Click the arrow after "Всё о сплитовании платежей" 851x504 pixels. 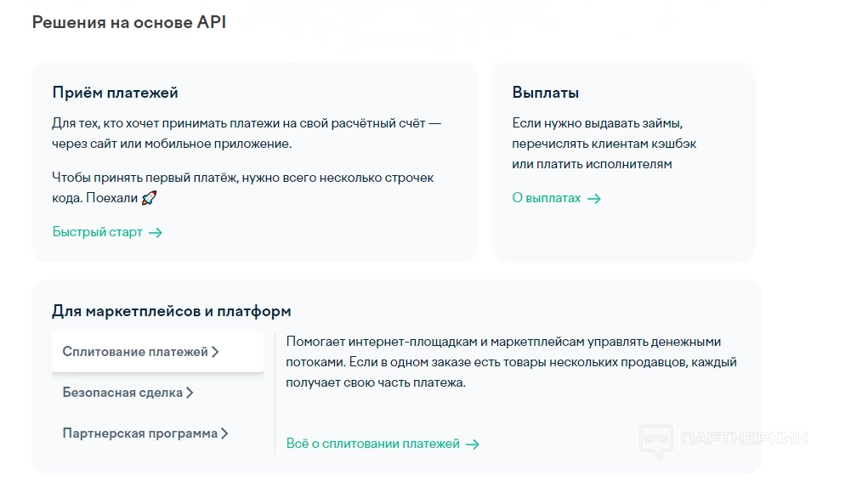click(x=473, y=444)
